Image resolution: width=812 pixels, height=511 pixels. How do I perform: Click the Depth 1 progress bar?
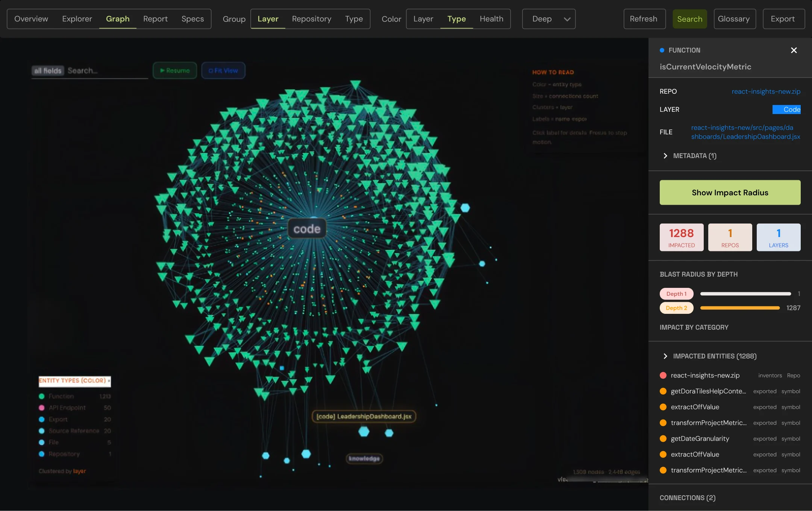pos(745,294)
